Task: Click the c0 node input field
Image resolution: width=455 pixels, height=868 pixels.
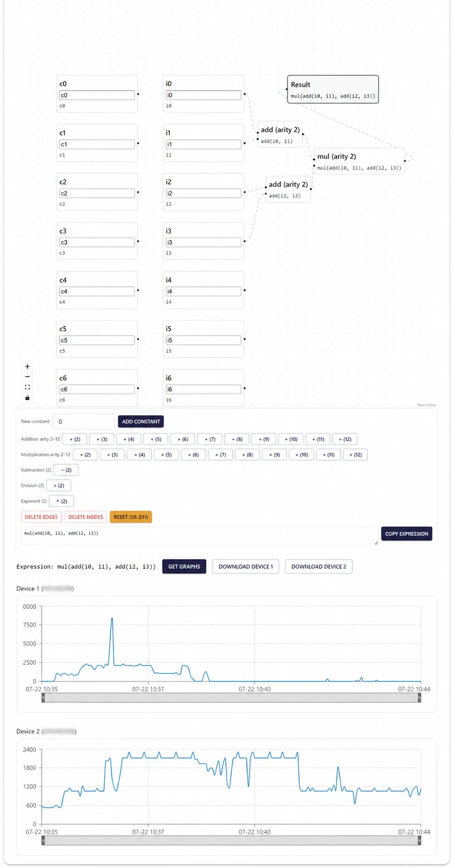Action: tap(97, 95)
